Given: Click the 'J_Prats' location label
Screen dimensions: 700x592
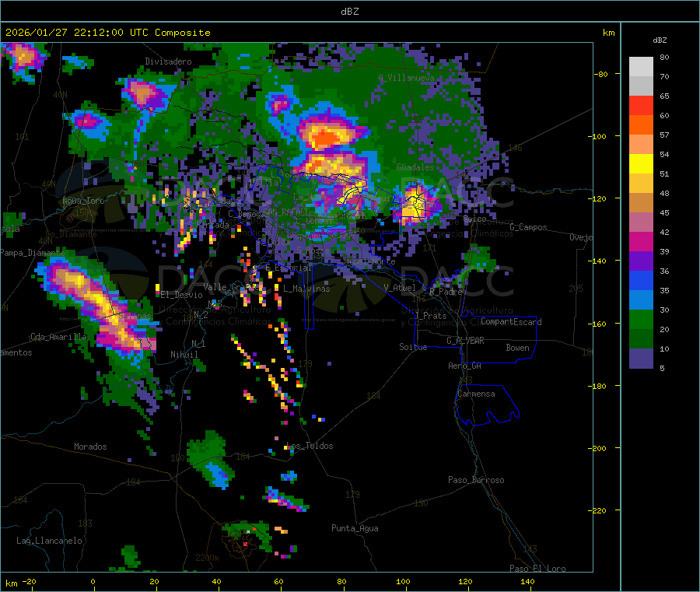Looking at the screenshot, I should [x=432, y=316].
